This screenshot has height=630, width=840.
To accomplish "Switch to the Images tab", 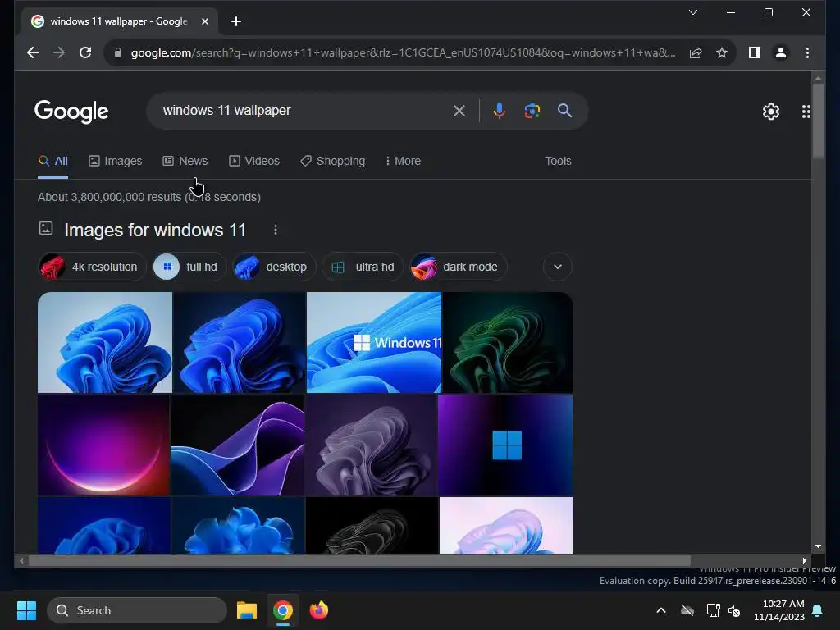I will 115,161.
